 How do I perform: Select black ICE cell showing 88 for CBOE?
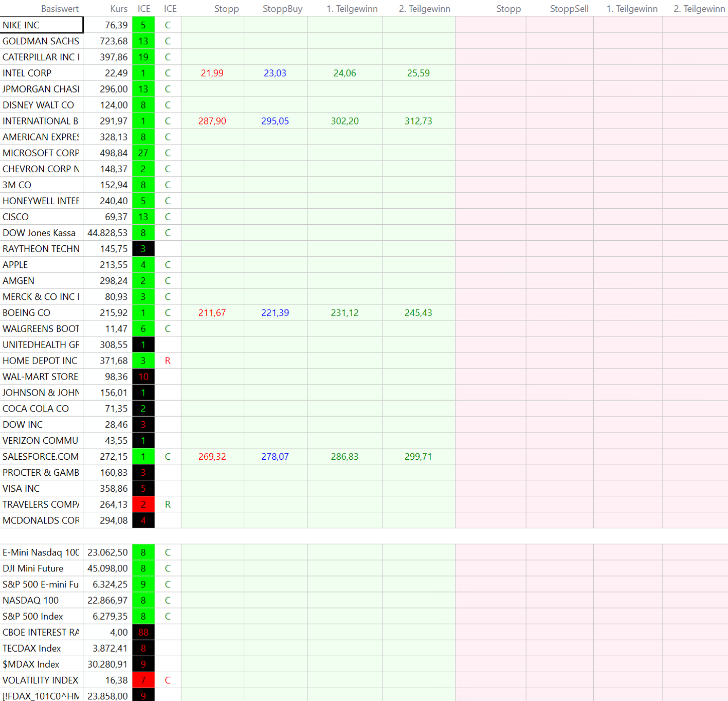click(143, 632)
